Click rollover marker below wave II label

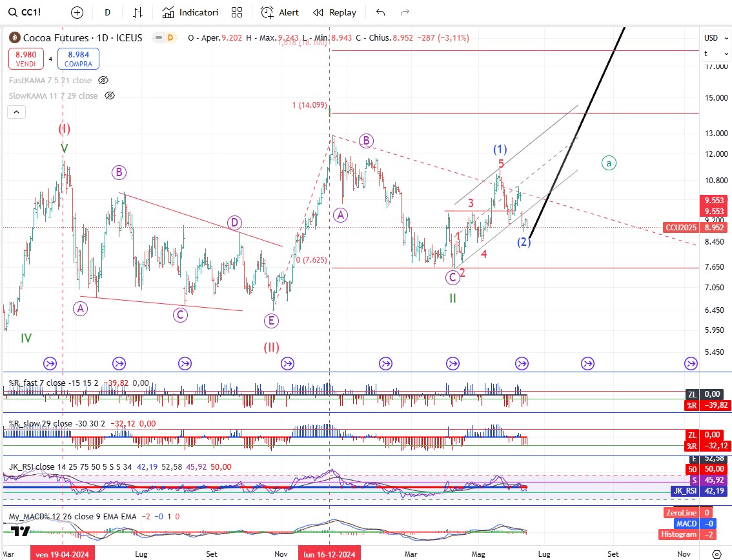453,363
